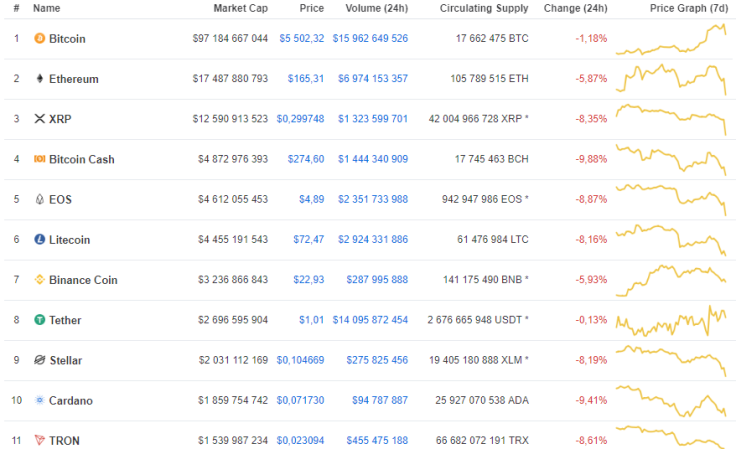Screen dimensions: 736x449
Task: Sort table by Name column header
Action: pos(46,8)
